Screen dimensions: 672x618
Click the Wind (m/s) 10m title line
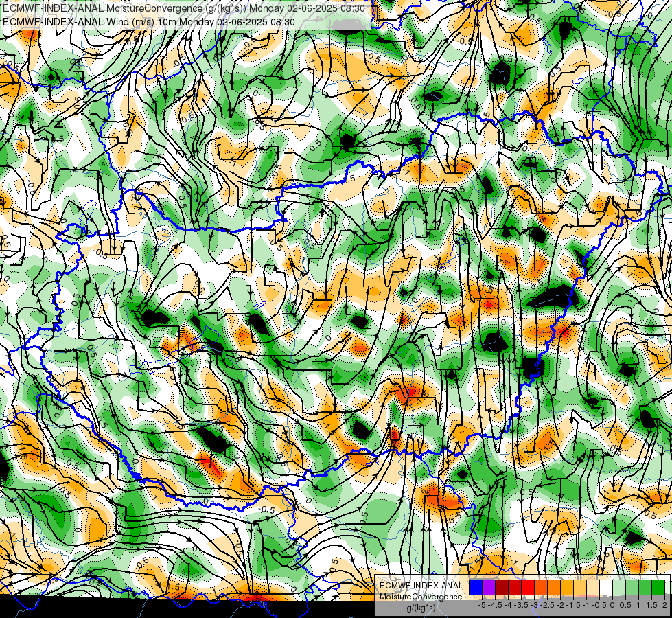[149, 21]
